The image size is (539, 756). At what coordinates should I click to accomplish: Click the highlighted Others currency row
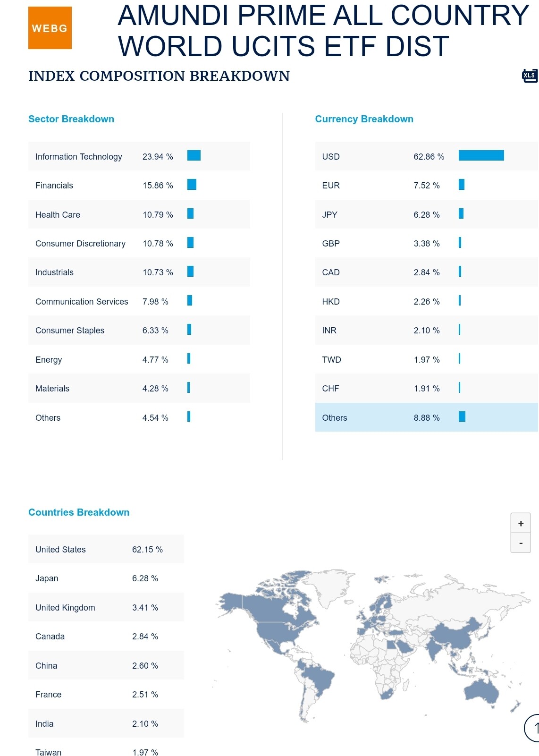[426, 417]
